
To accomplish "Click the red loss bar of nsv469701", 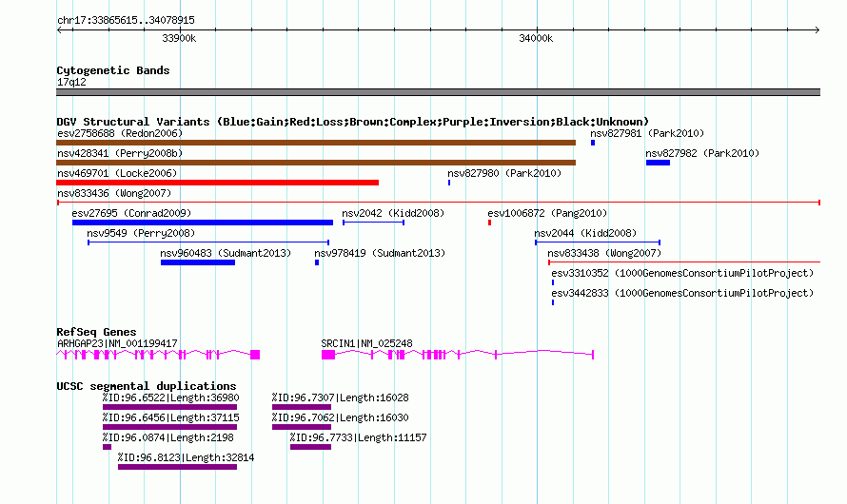I will (218, 183).
